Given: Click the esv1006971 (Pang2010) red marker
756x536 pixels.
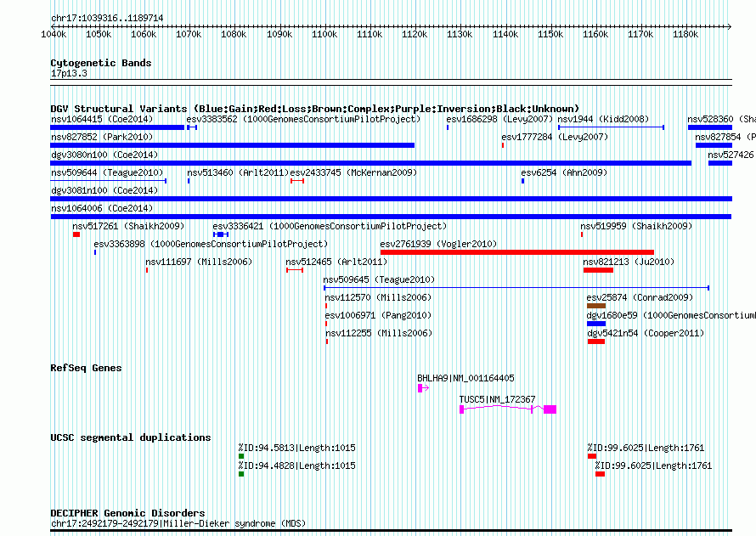Looking at the screenshot, I should 326,324.
